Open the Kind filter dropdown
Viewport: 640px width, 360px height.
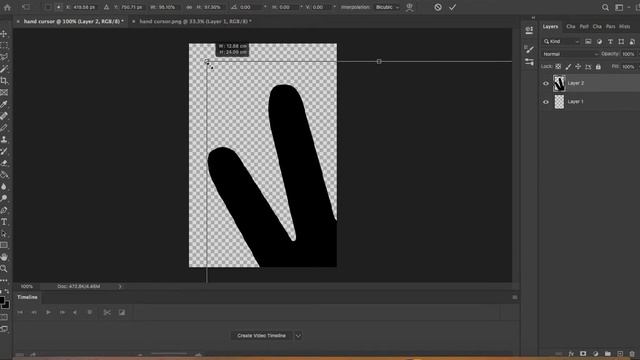[x=561, y=42]
